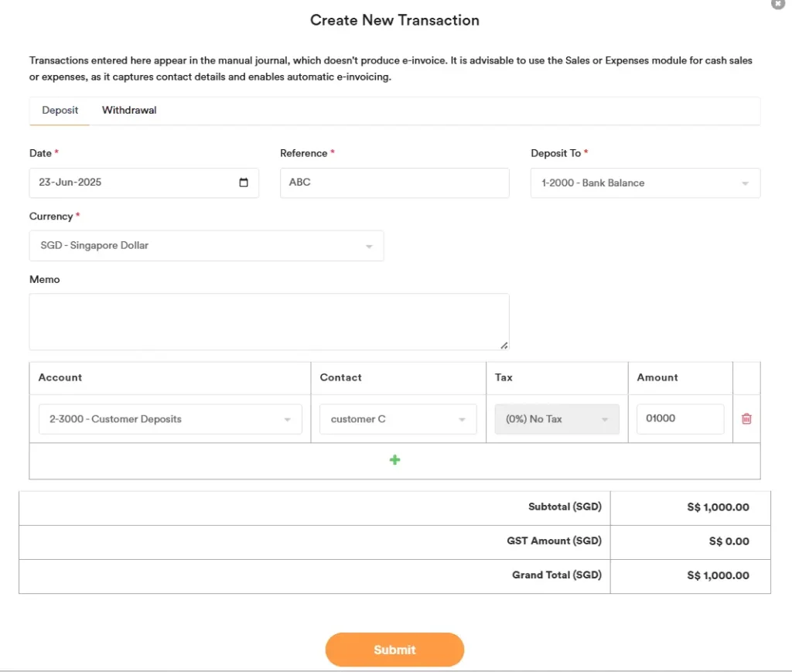The height and width of the screenshot is (672, 792).
Task: Open the Account dropdown showing Customer Deposits
Action: 170,419
